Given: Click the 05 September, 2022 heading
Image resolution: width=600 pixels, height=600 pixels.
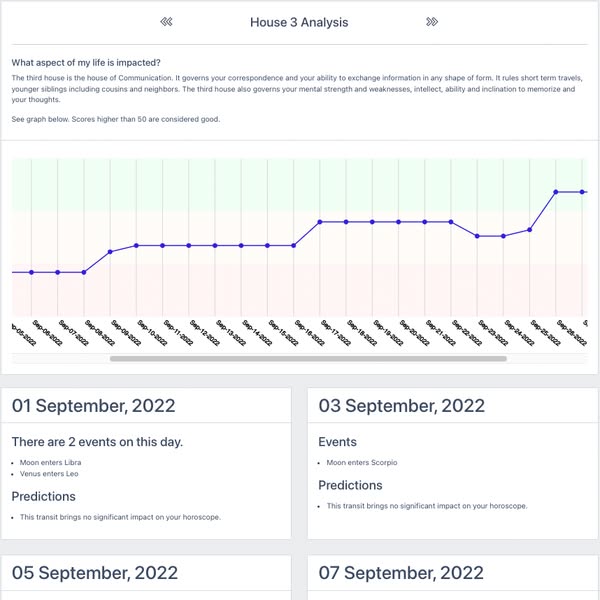Looking at the screenshot, I should [95, 573].
